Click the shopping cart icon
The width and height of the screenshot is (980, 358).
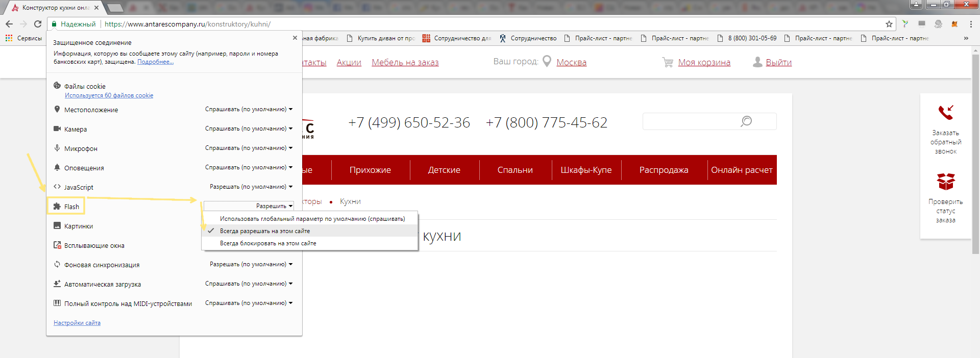pos(667,62)
